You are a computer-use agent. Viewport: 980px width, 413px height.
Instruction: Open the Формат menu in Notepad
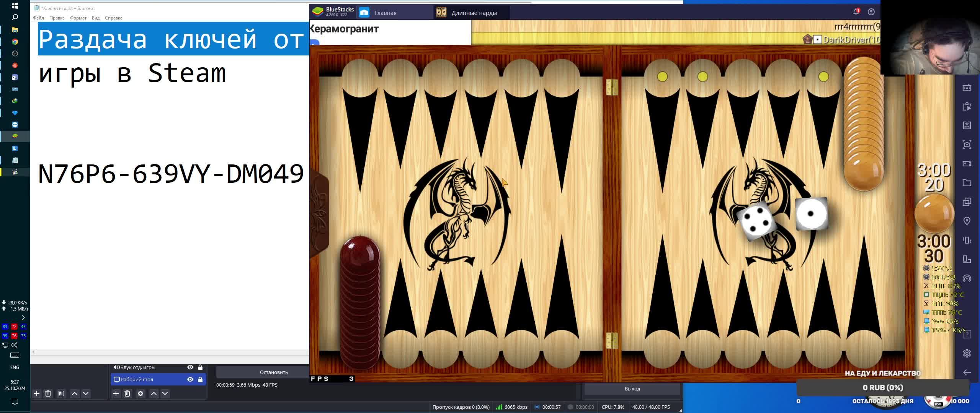coord(78,18)
